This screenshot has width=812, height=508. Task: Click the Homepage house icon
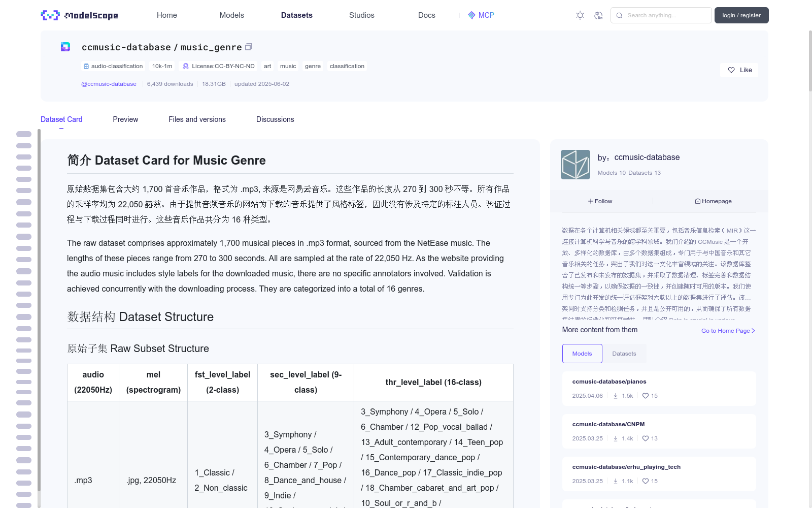coord(698,201)
